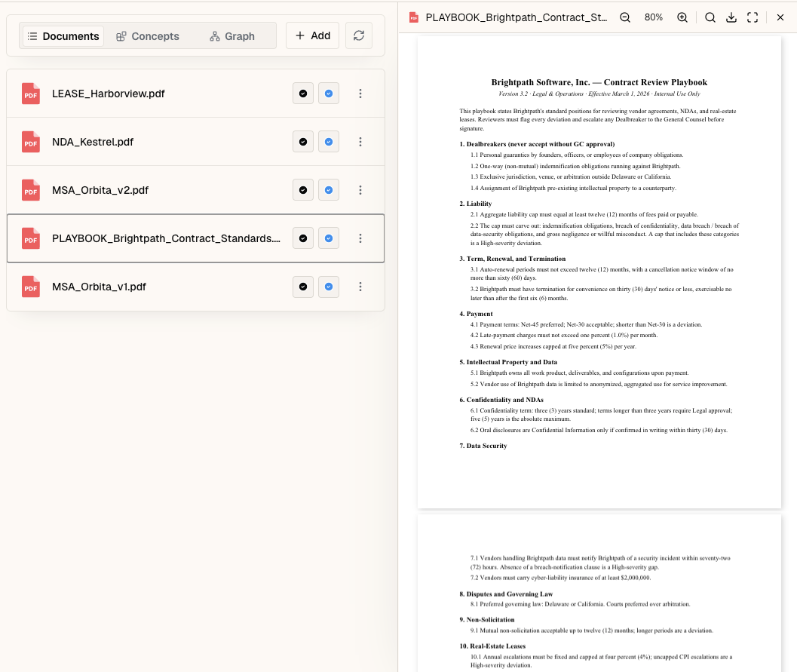Click the playbook title heading in the PDF
Screen dimensions: 797x672
[599, 82]
